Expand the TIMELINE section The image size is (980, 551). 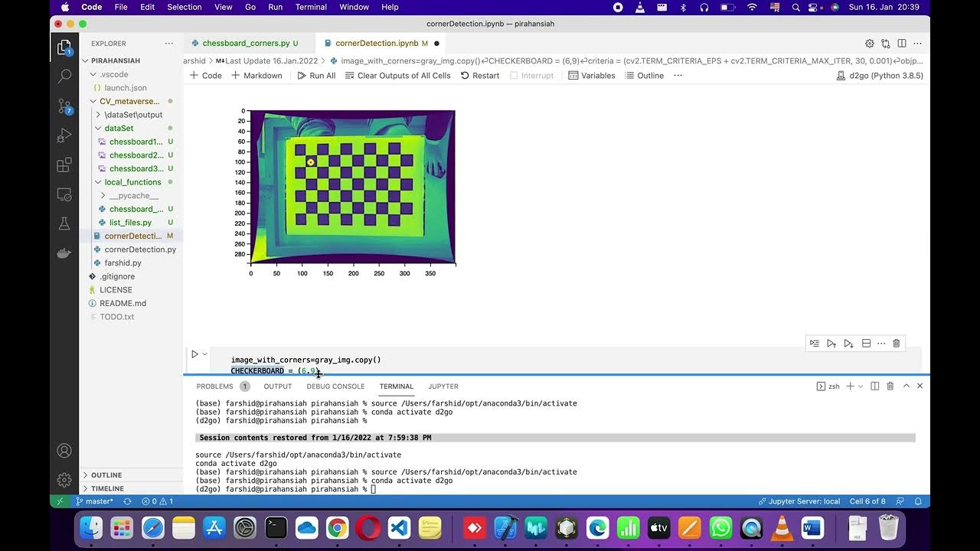(107, 488)
